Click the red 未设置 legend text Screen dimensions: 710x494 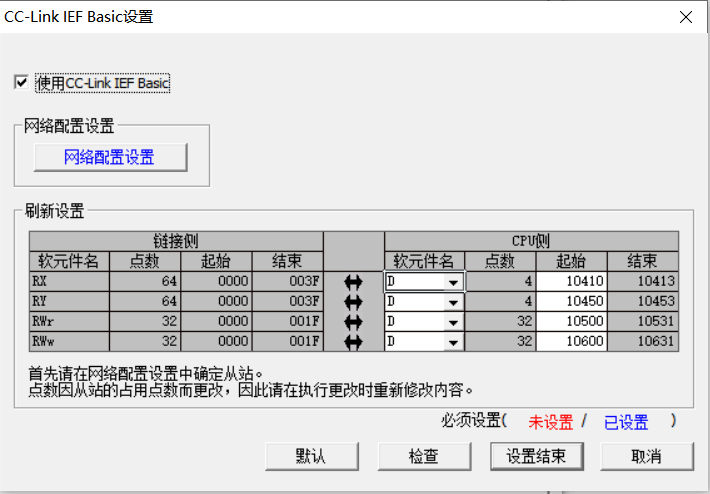[x=551, y=422]
